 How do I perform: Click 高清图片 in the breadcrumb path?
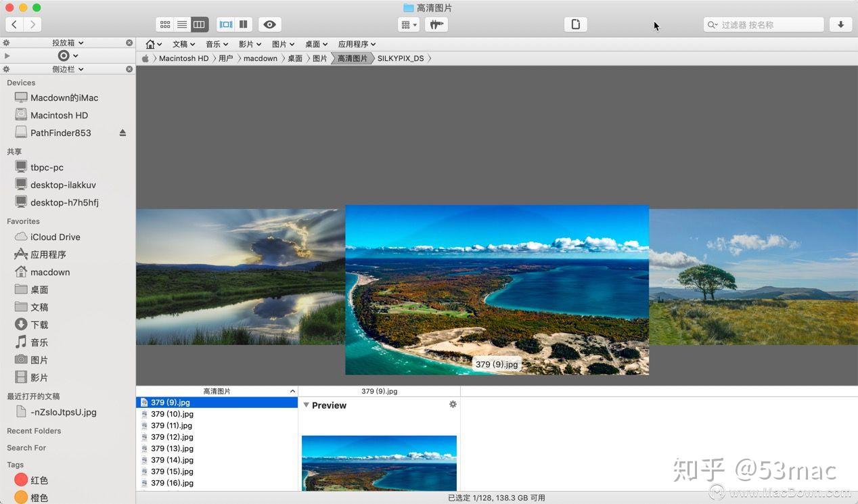pyautogui.click(x=351, y=58)
